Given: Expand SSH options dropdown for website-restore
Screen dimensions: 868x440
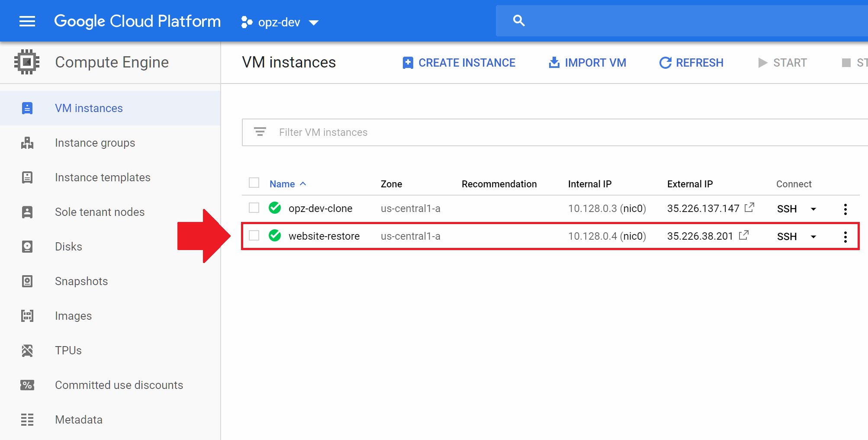Looking at the screenshot, I should [x=813, y=237].
